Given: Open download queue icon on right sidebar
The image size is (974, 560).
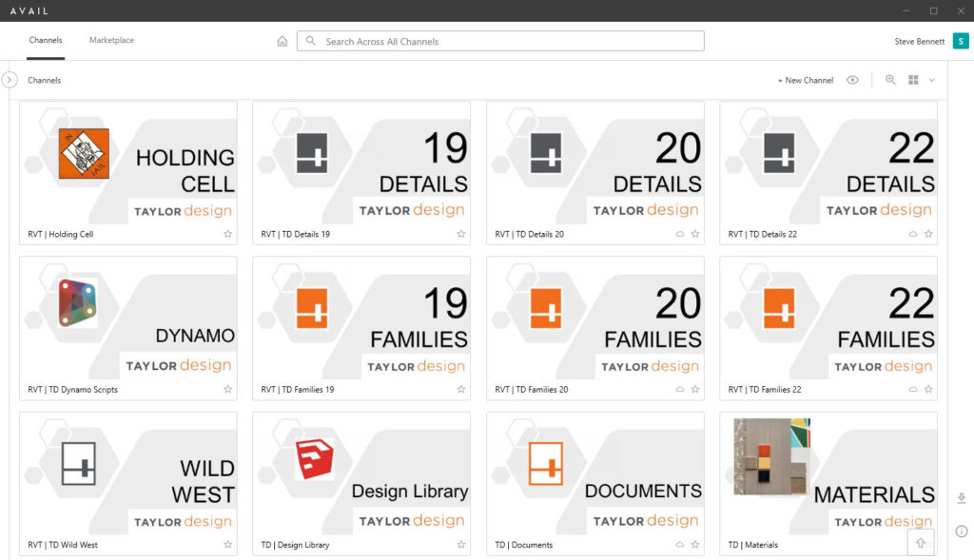Looking at the screenshot, I should point(961,498).
